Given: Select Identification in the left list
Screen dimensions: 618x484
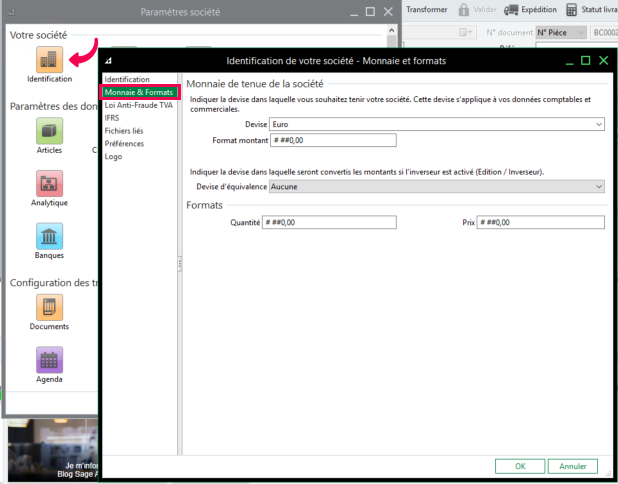Looking at the screenshot, I should [127, 79].
